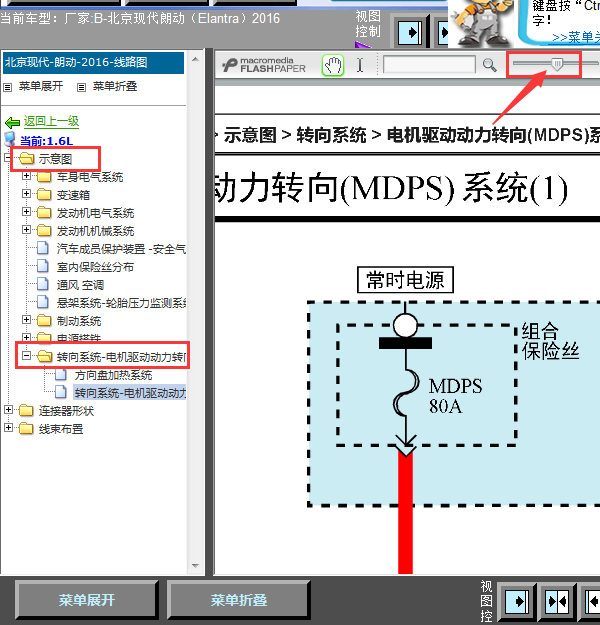Click the top view control right-arrow button
The width and height of the screenshot is (600, 625).
pos(410,32)
